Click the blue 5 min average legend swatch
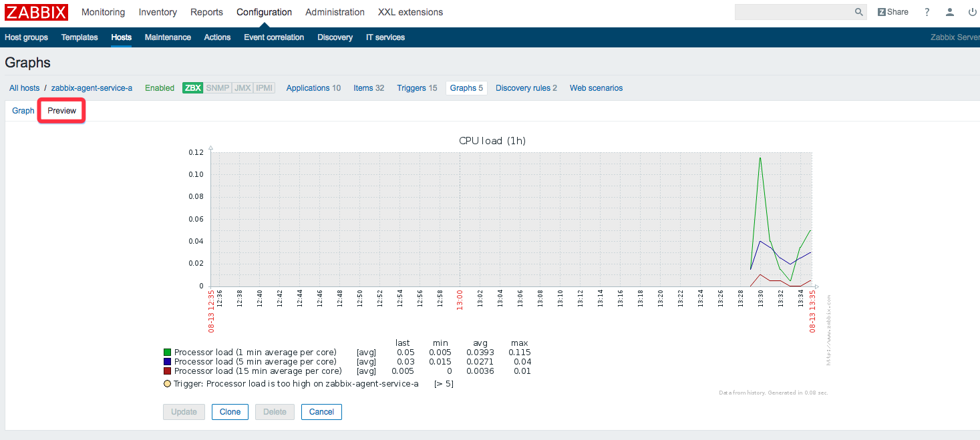 [x=167, y=362]
